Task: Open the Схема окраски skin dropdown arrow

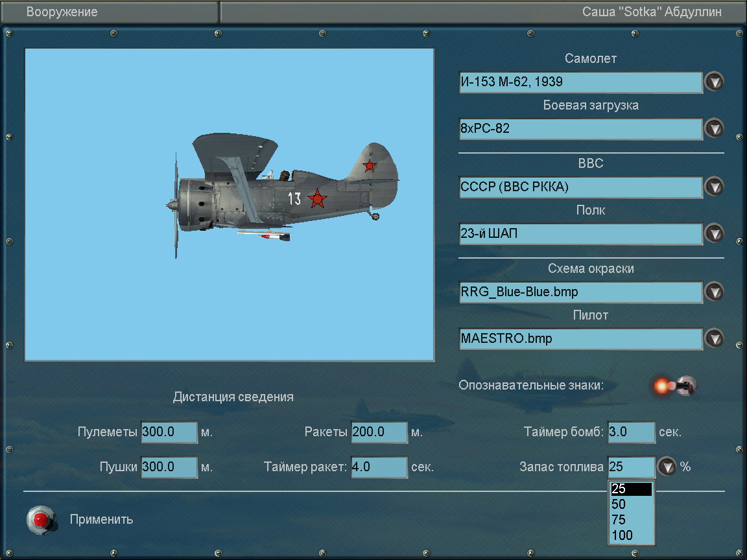Action: 713,292
